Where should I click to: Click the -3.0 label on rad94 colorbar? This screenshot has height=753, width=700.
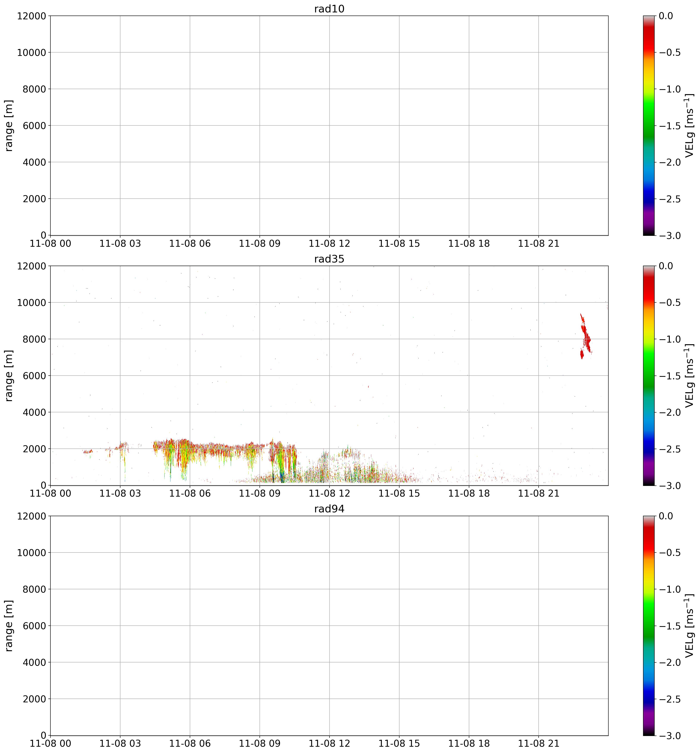coord(670,736)
